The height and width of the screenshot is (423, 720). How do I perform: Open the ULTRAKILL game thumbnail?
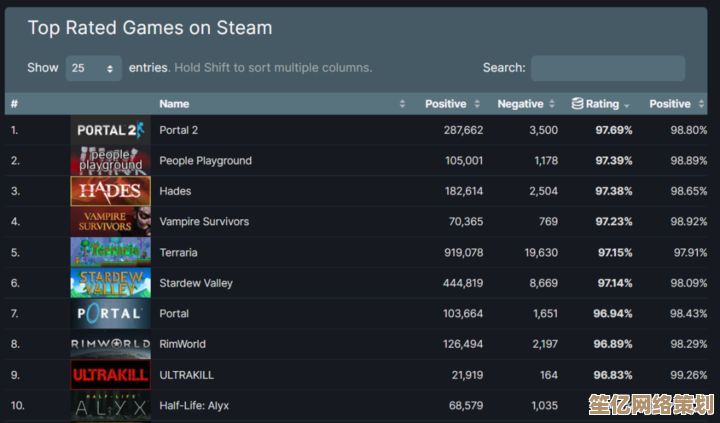click(111, 375)
